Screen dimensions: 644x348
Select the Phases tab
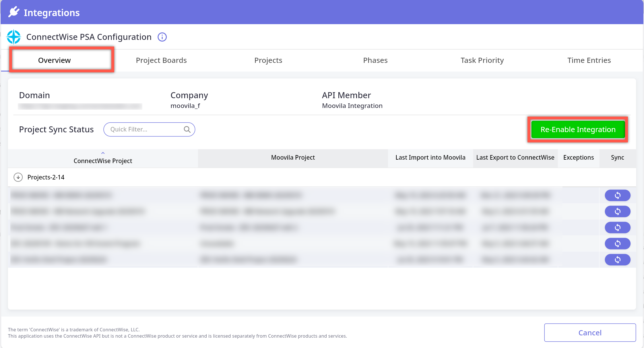click(375, 60)
